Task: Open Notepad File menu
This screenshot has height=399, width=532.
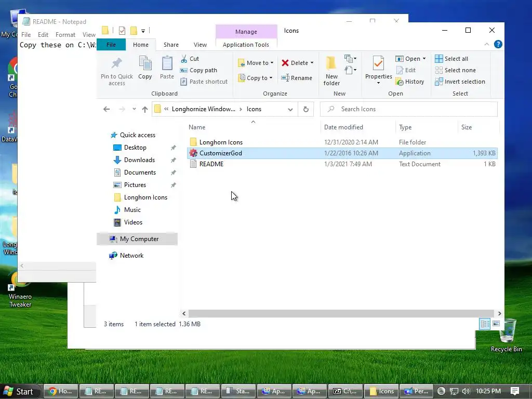Action: click(x=26, y=35)
